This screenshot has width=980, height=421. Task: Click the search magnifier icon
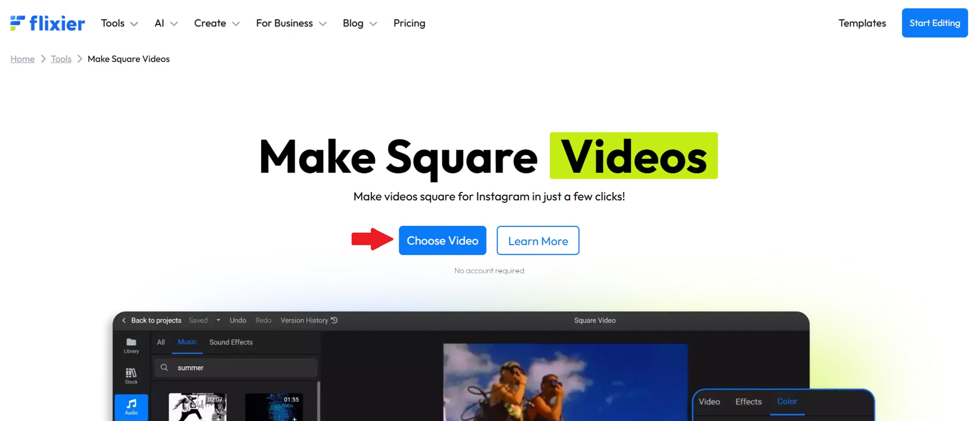(x=165, y=368)
